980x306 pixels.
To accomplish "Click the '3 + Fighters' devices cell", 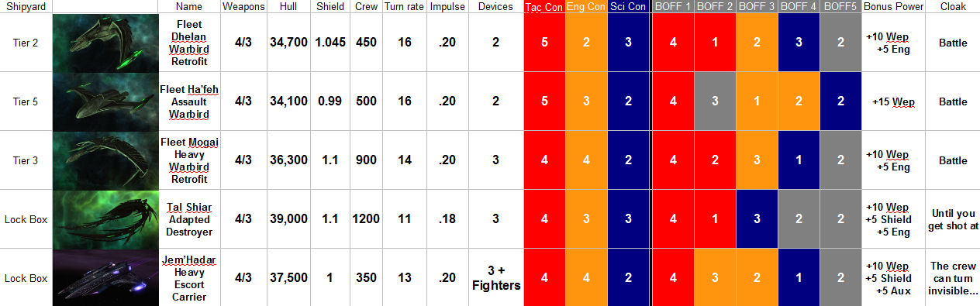I will point(496,277).
